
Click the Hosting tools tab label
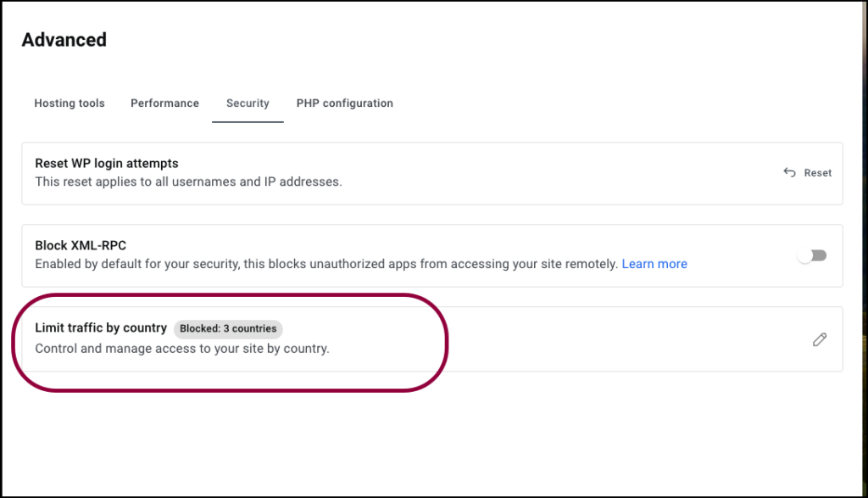pyautogui.click(x=69, y=103)
